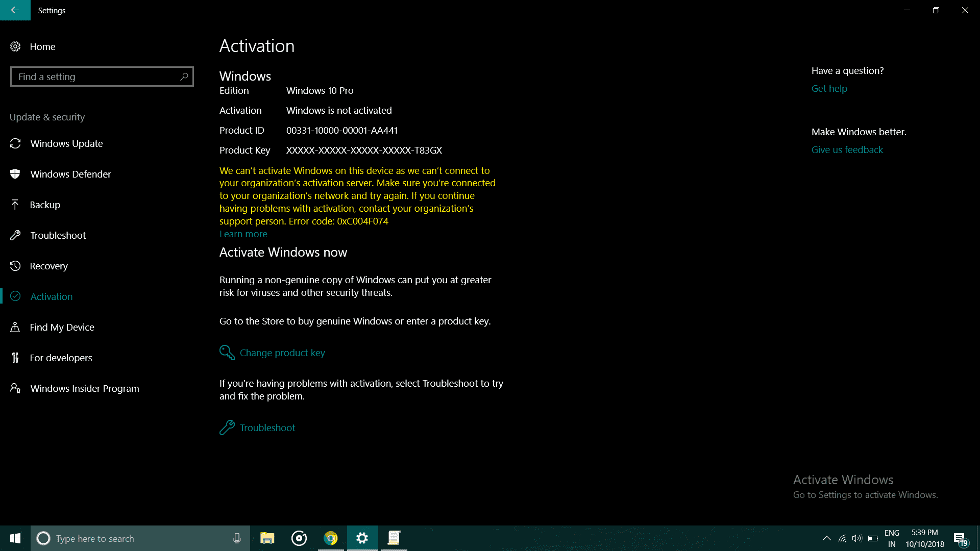The height and width of the screenshot is (551, 980).
Task: Click the Backup upload arrow icon
Action: point(15,205)
